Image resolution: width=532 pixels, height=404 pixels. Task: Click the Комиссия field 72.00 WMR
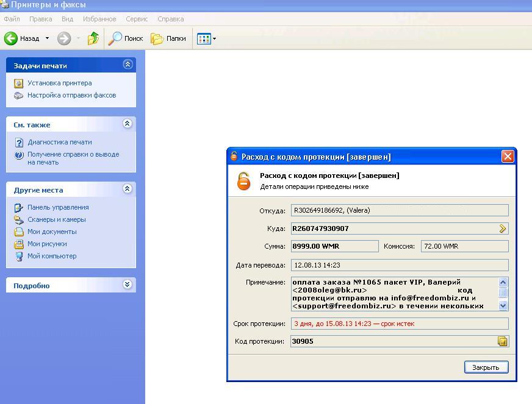[x=464, y=246]
